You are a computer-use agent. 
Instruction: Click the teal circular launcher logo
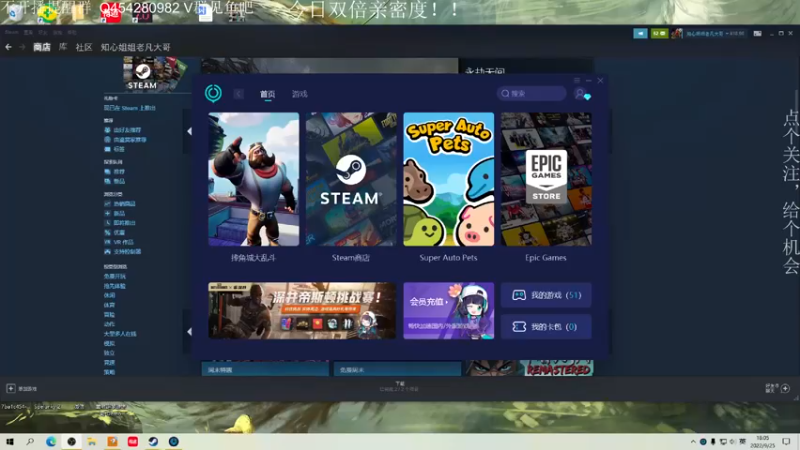(213, 93)
